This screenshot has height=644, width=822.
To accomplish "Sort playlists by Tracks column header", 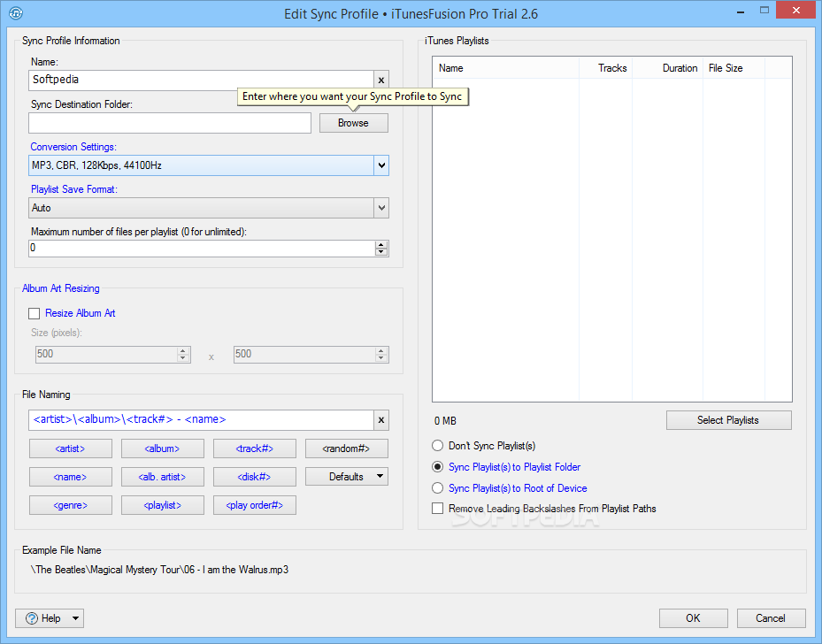I will coord(605,68).
